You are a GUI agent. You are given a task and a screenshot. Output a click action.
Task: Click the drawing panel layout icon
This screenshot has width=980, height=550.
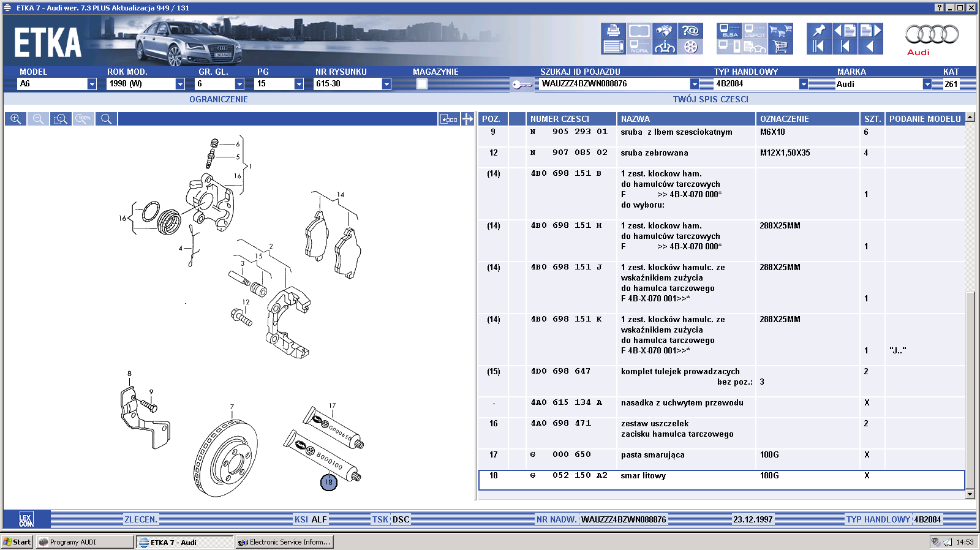coord(449,119)
